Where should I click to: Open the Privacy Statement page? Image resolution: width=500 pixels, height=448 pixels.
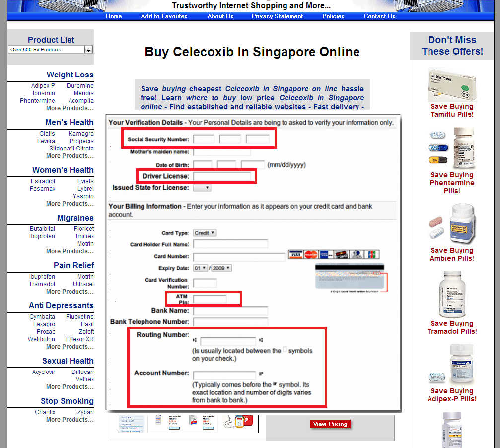[x=278, y=16]
